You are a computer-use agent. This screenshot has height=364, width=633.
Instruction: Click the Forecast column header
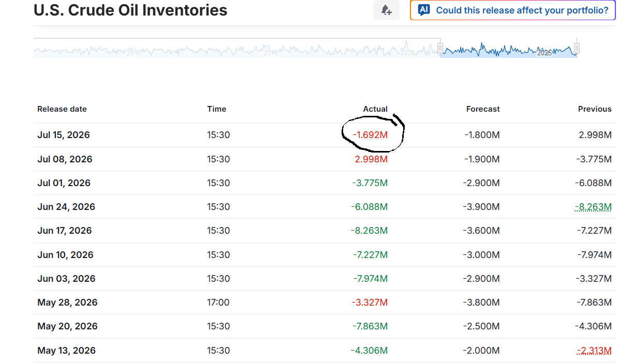coord(483,109)
